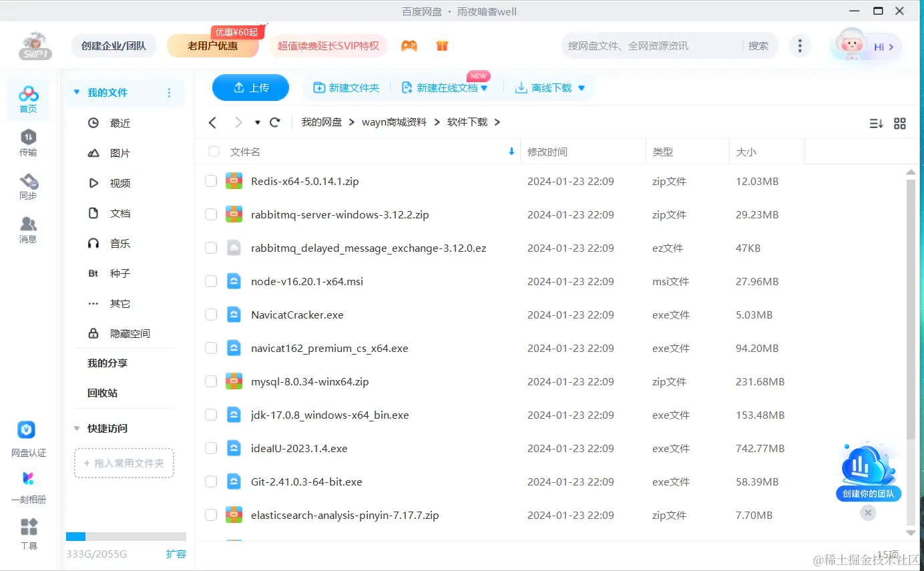Check the box for Git-2.41.0.3-64-bit.exe
The width and height of the screenshot is (924, 571).
click(x=211, y=482)
